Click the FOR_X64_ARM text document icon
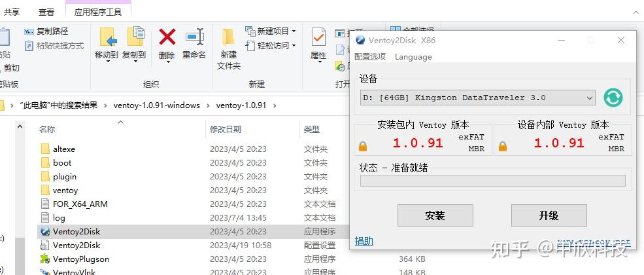The width and height of the screenshot is (644, 275). click(45, 204)
